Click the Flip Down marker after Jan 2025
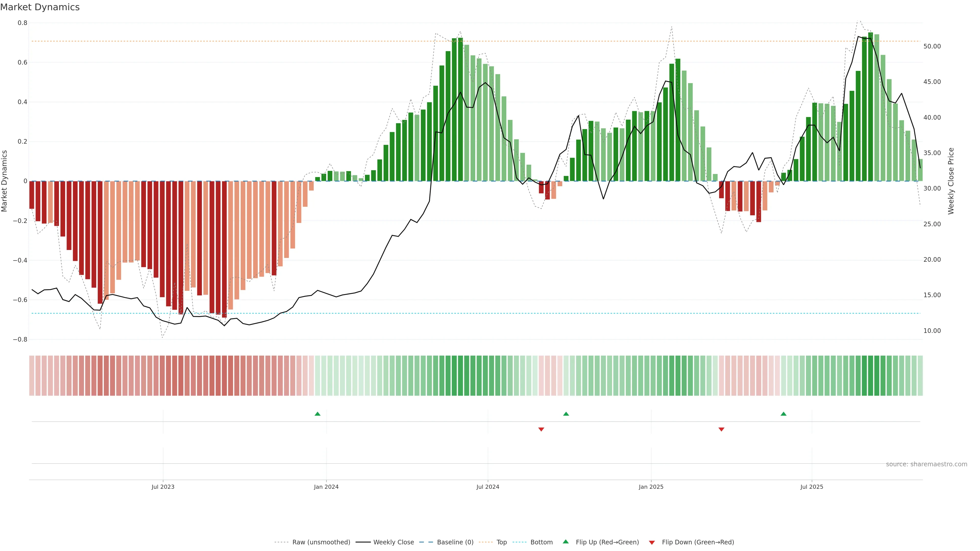980x551 pixels. click(x=721, y=429)
